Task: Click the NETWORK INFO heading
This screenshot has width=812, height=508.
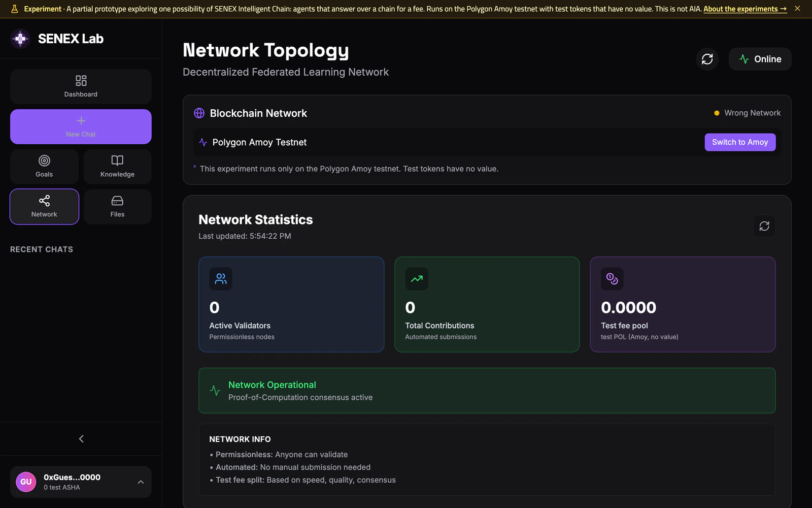Action: (x=240, y=439)
